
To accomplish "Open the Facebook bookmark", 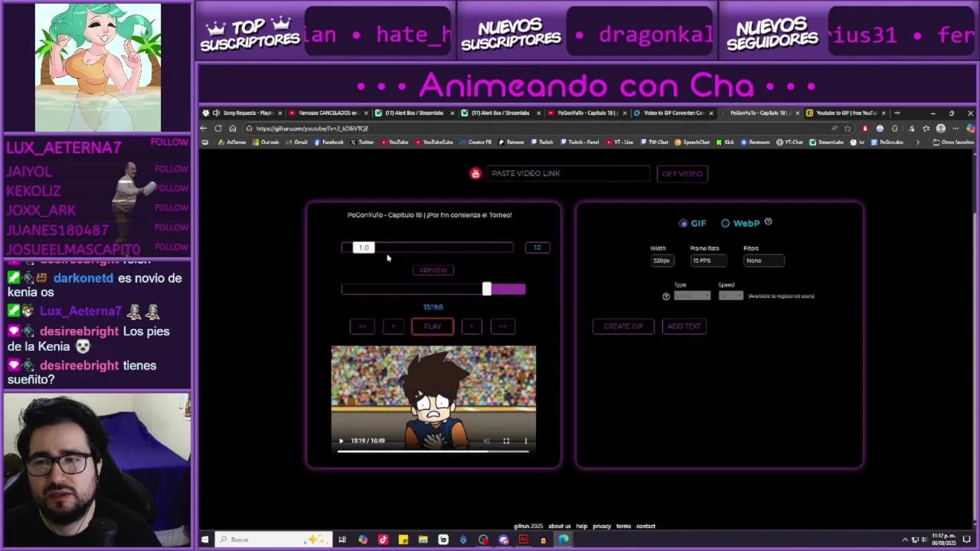I will pos(328,142).
